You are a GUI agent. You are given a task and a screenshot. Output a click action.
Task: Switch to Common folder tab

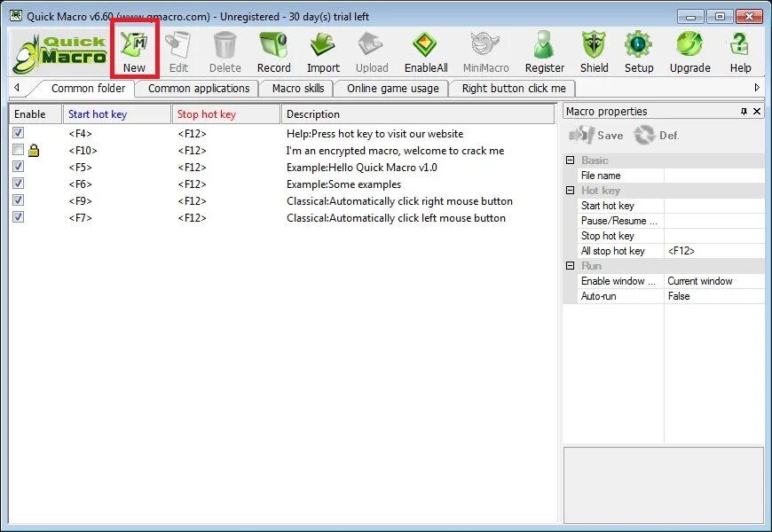click(88, 89)
